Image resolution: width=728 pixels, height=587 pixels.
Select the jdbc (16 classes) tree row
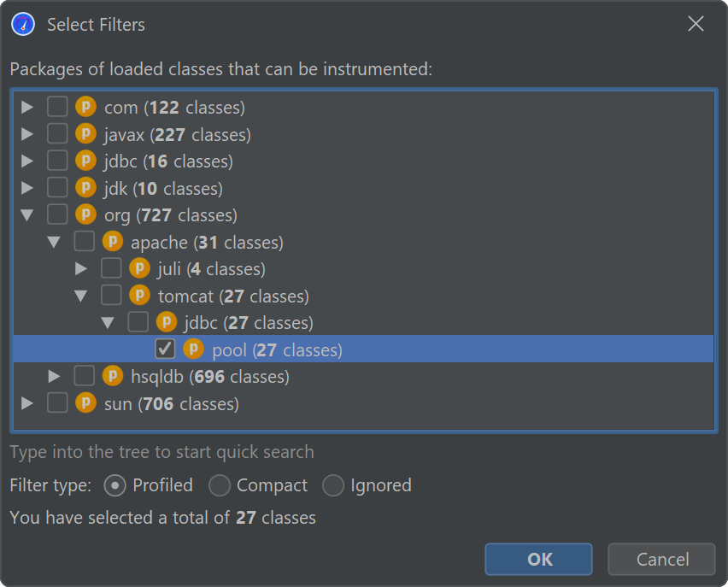coord(167,161)
